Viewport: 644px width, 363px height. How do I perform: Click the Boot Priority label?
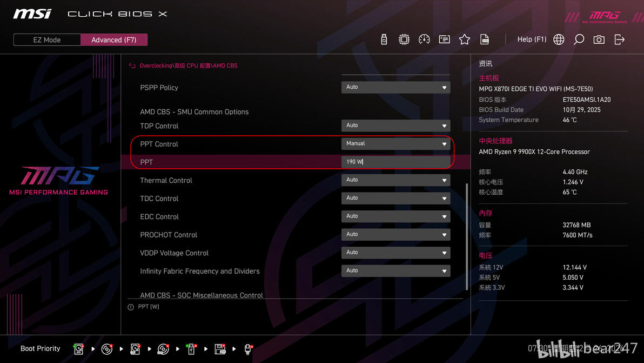40,348
